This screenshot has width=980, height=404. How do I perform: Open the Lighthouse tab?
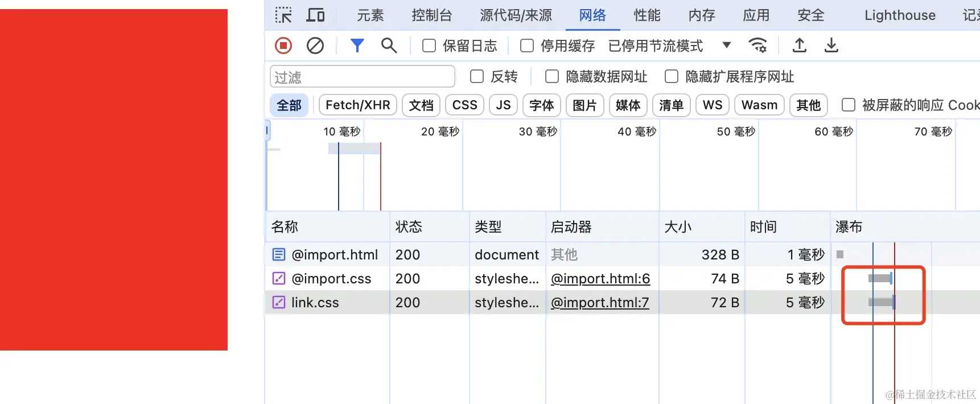900,15
